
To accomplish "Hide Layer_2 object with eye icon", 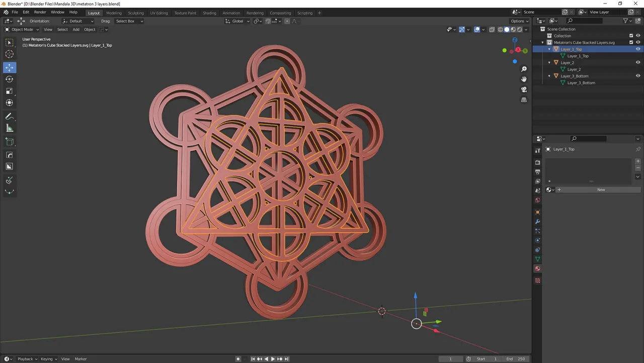I will pos(638,62).
